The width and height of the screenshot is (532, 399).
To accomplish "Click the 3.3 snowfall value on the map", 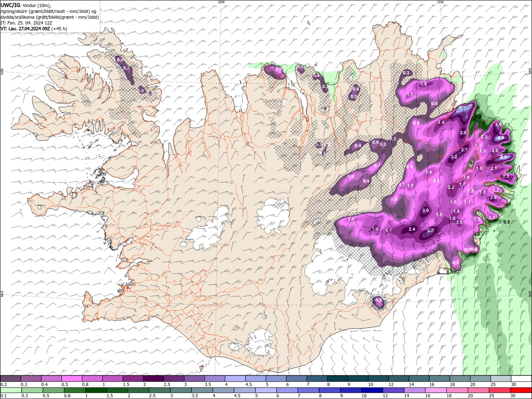I will 430,230.
